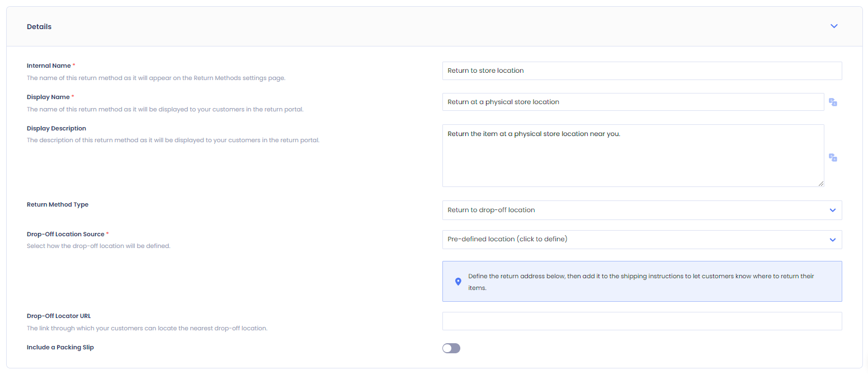Click the Drop-Off Locator URL field

click(x=642, y=321)
